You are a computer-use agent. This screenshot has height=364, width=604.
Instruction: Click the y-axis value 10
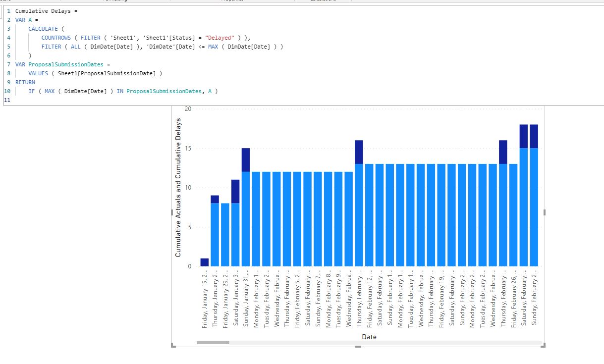(187, 187)
